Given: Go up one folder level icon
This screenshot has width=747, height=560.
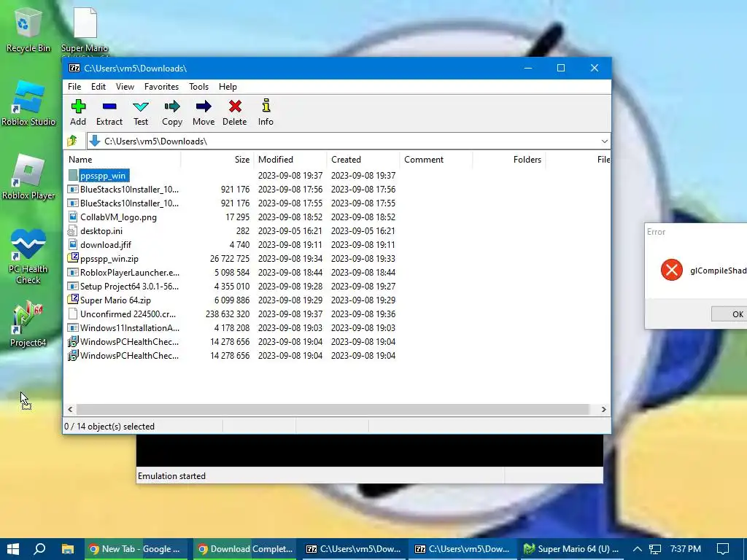Looking at the screenshot, I should click(x=72, y=141).
